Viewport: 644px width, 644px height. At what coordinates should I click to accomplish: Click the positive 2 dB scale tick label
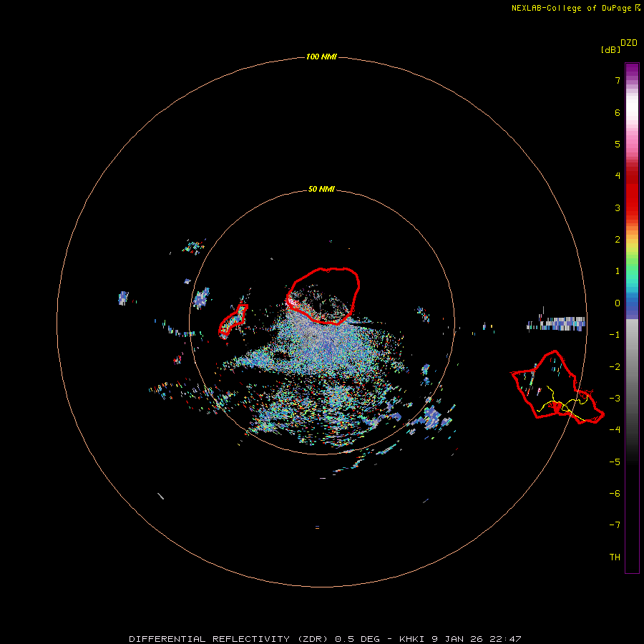pyautogui.click(x=618, y=240)
